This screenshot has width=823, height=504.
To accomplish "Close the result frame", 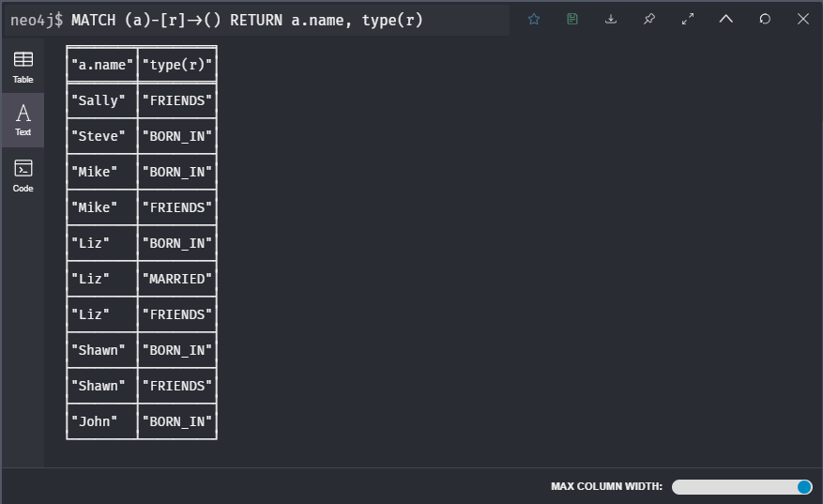I will [x=803, y=19].
